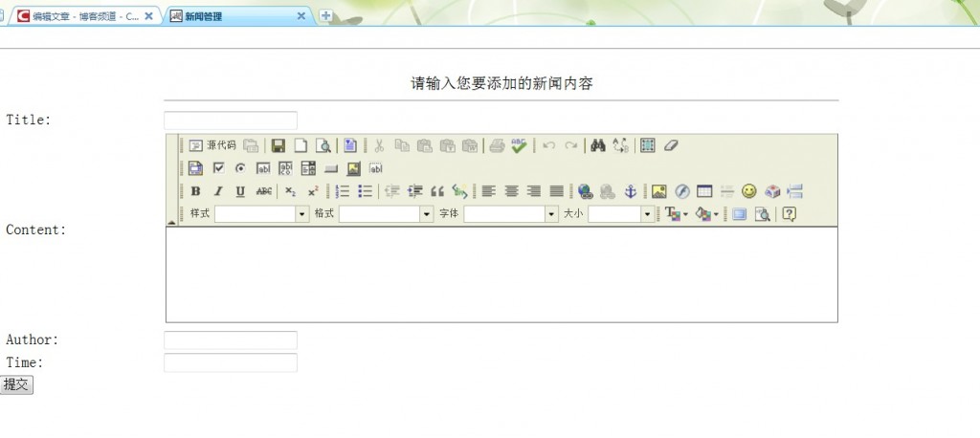Click the Select All icon
Image resolution: width=980 pixels, height=438 pixels.
point(648,145)
